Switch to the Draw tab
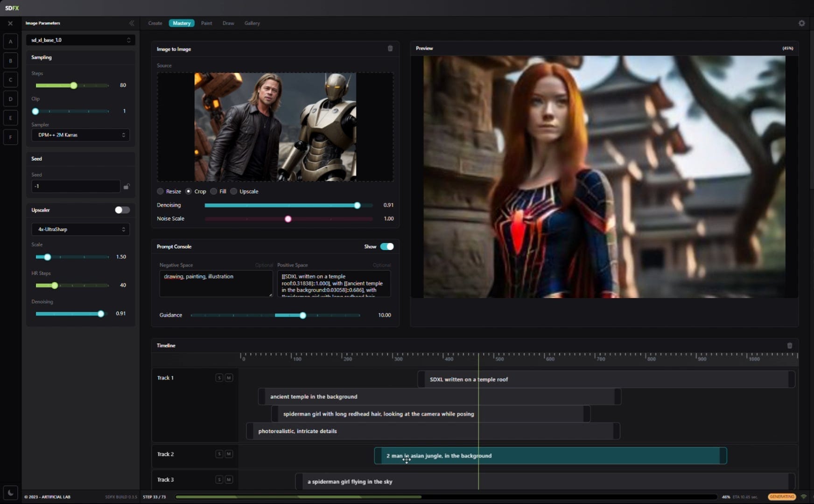 pyautogui.click(x=228, y=23)
